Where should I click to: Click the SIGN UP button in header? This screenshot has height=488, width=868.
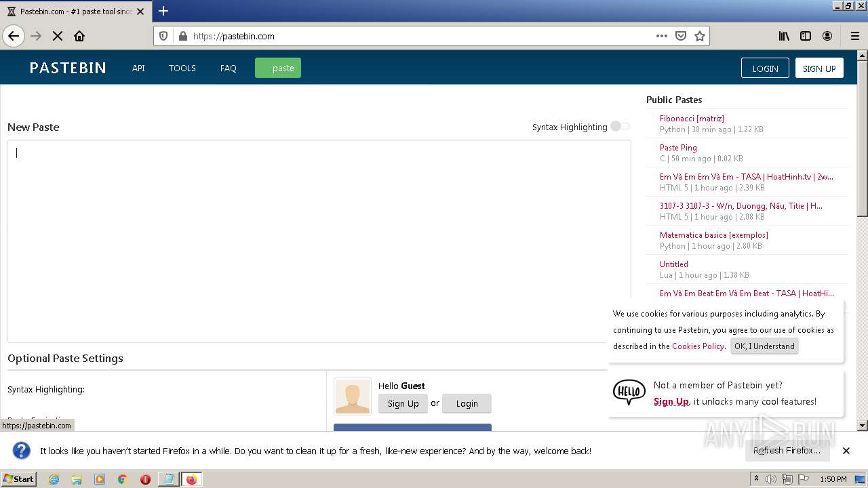coord(819,68)
